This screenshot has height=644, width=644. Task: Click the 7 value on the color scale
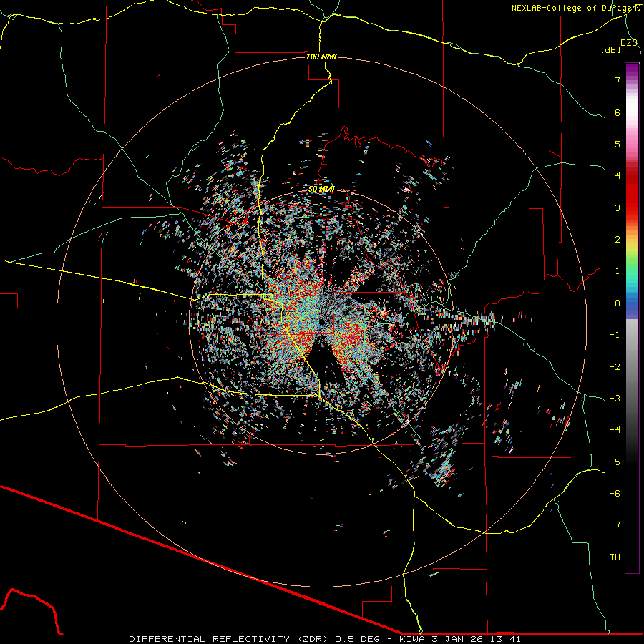click(x=618, y=80)
